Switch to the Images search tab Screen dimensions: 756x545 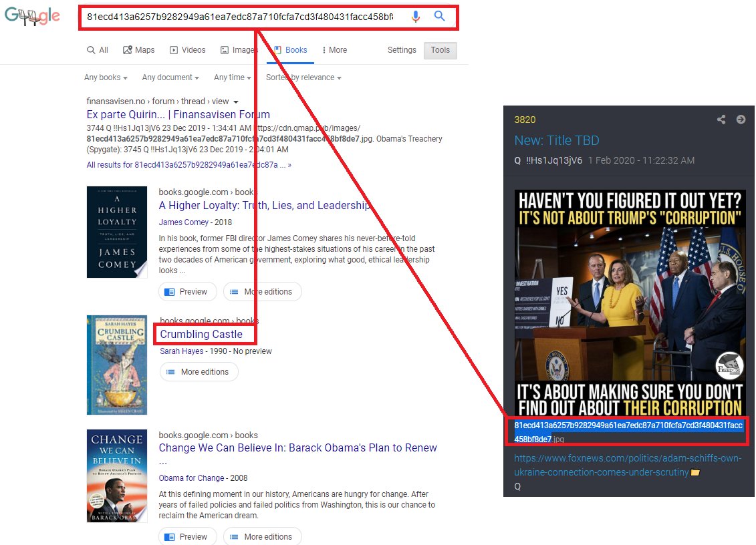click(238, 50)
